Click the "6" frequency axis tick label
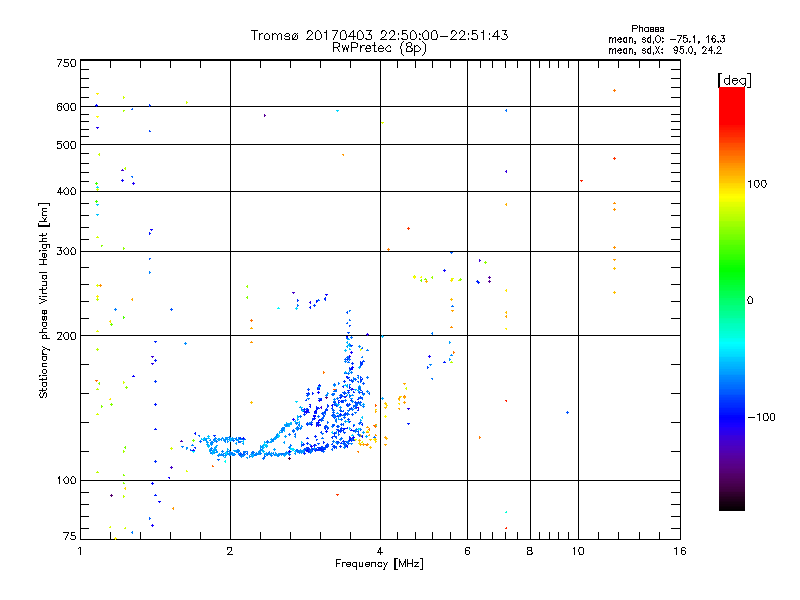The image size is (800, 600). click(467, 551)
